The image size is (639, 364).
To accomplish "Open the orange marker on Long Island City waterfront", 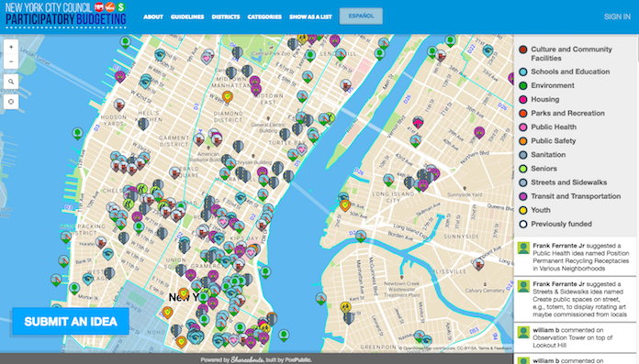I will (x=345, y=204).
